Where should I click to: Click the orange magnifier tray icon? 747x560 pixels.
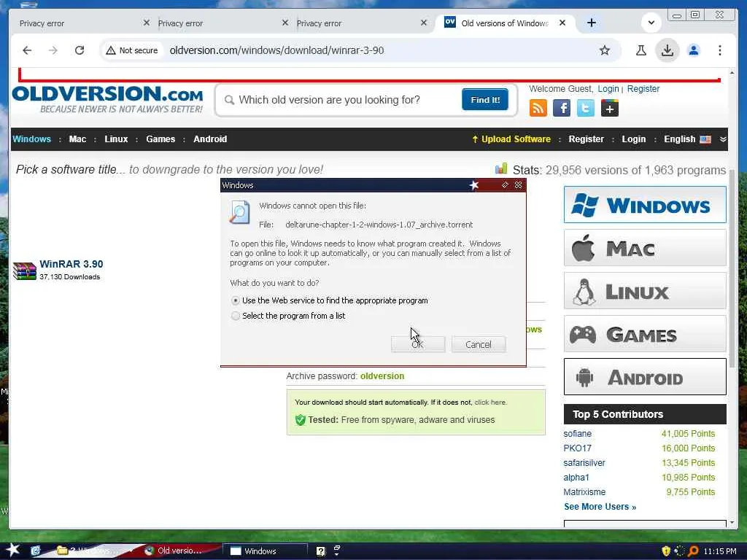(x=693, y=551)
